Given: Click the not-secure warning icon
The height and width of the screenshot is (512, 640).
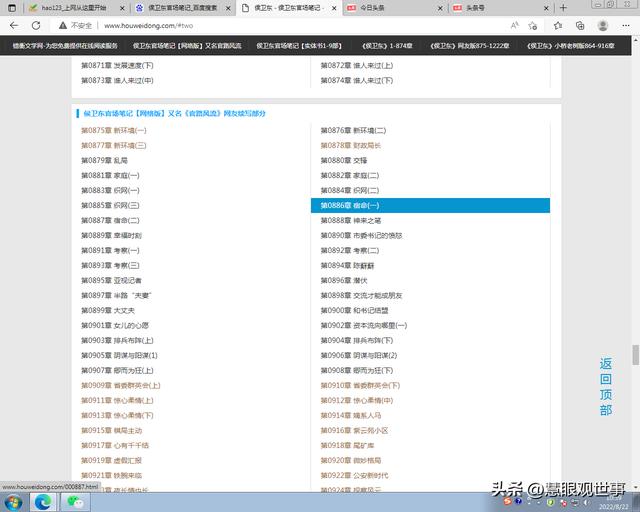Looking at the screenshot, I should click(62, 25).
